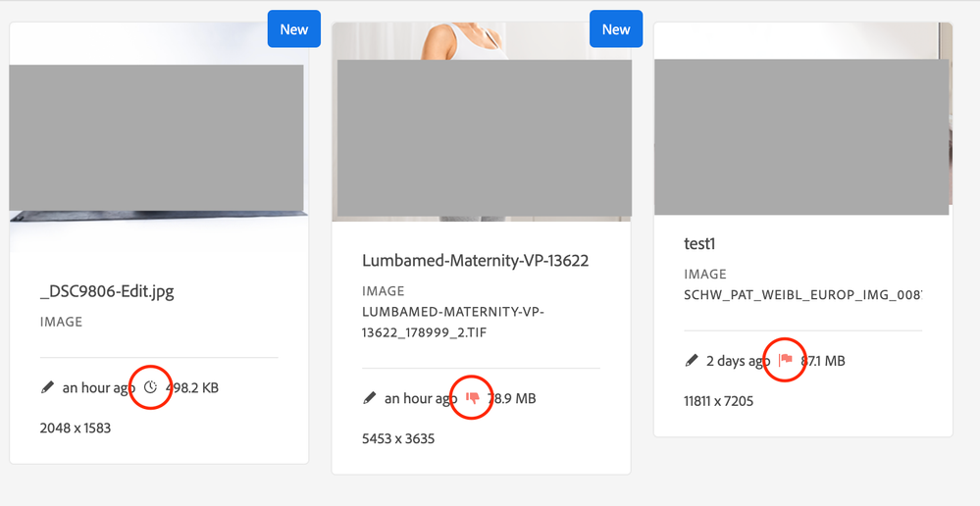Click the New badge on Lumbamed-Maternity card
The image size is (980, 506).
(615, 29)
